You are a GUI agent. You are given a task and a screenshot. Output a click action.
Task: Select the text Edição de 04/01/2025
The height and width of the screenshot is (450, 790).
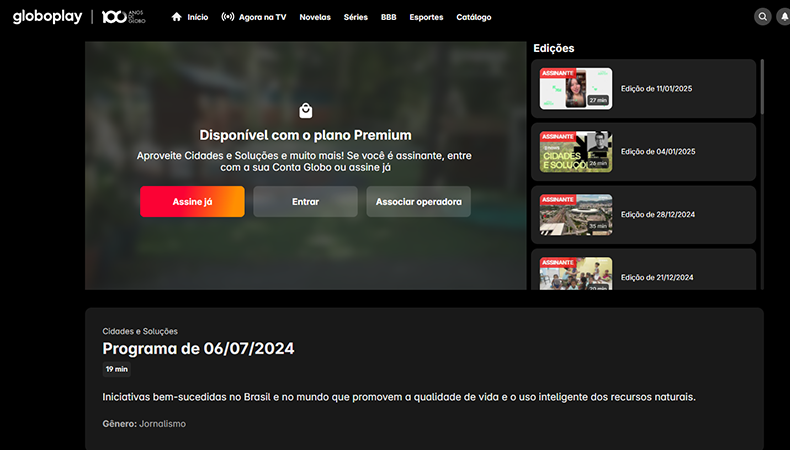(x=658, y=152)
